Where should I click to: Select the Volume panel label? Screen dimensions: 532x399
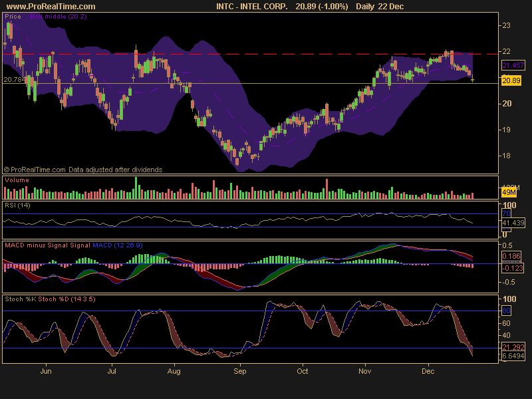[x=17, y=180]
